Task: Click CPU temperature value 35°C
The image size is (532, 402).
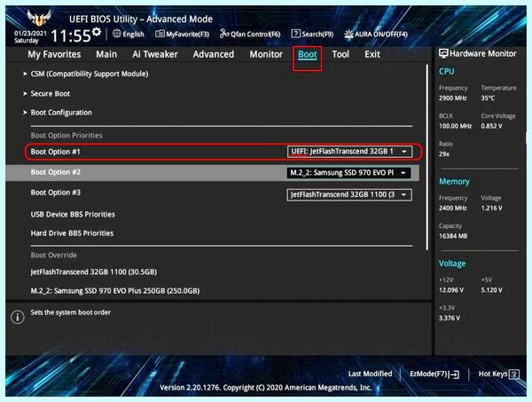Action: 488,99
